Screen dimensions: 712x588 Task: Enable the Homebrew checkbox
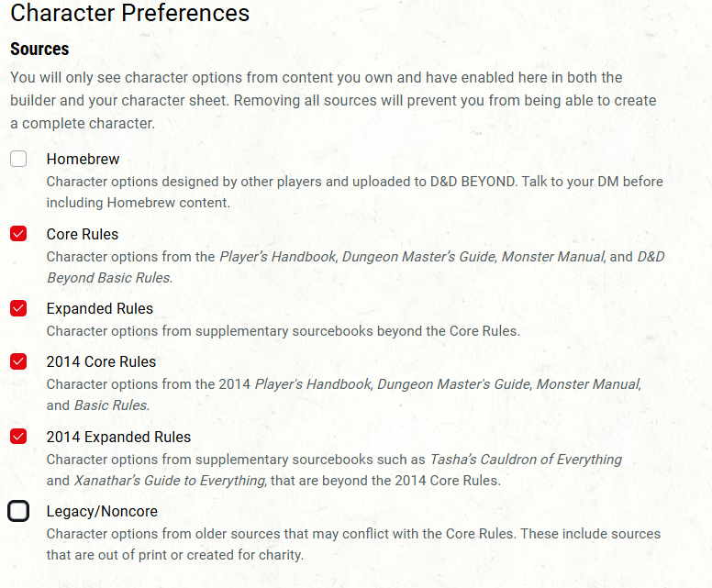point(18,159)
